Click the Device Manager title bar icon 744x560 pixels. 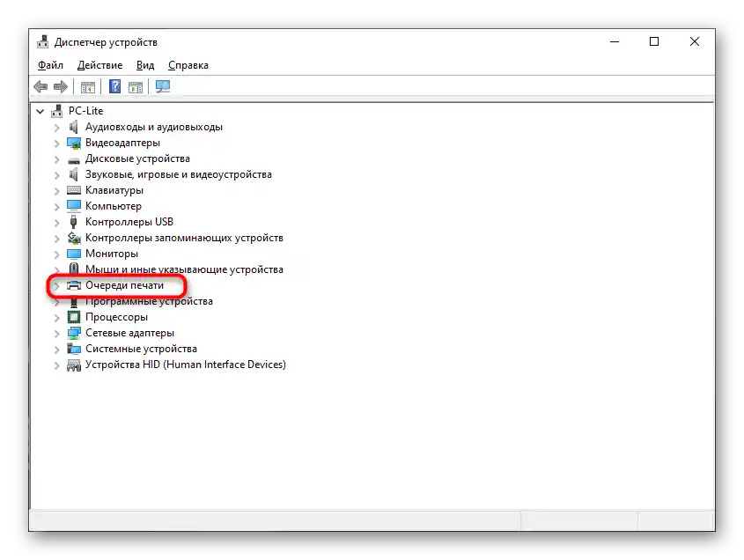[x=43, y=42]
